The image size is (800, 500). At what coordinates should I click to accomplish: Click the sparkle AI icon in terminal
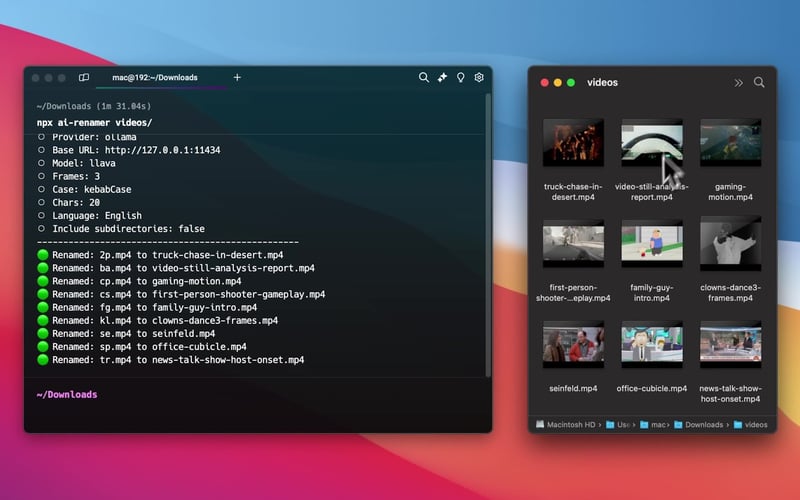pyautogui.click(x=442, y=77)
